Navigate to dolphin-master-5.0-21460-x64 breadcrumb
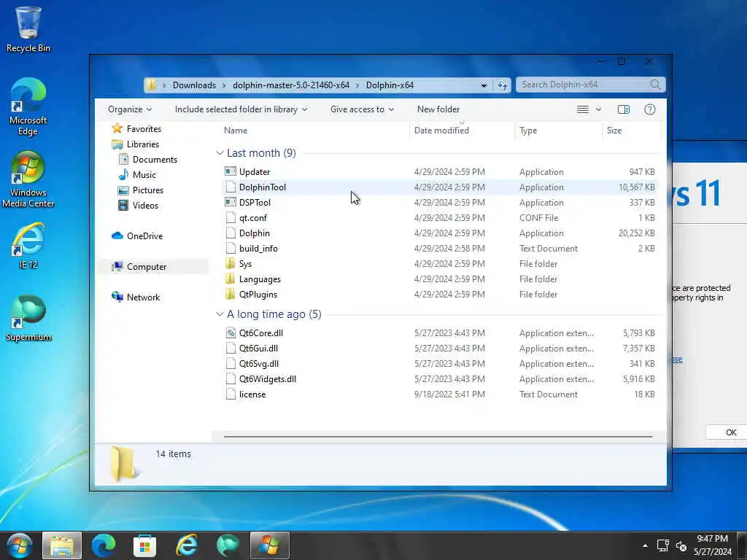 (x=290, y=85)
